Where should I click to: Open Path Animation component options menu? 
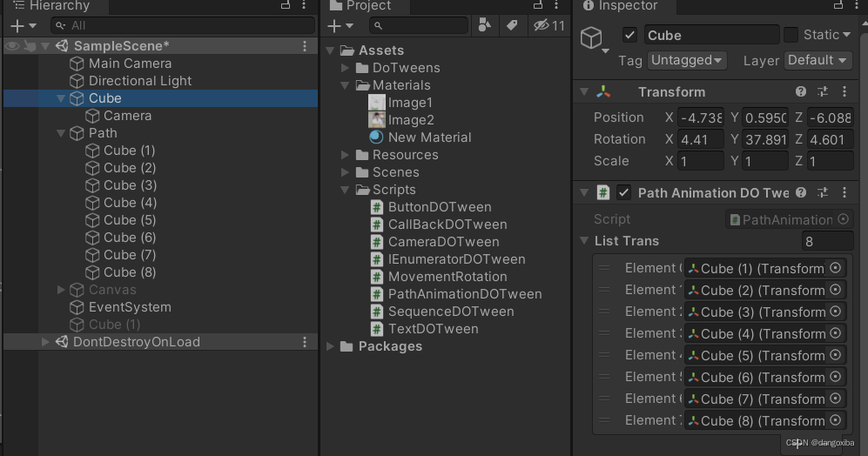tap(844, 192)
